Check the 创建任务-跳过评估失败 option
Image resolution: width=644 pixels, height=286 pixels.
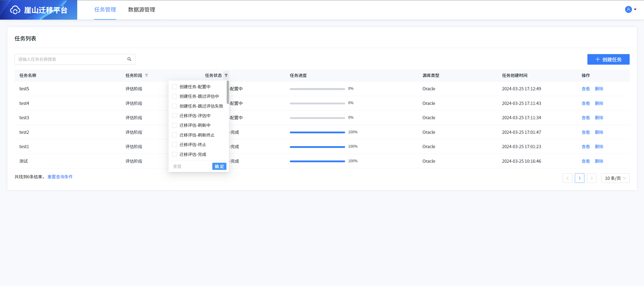175,106
